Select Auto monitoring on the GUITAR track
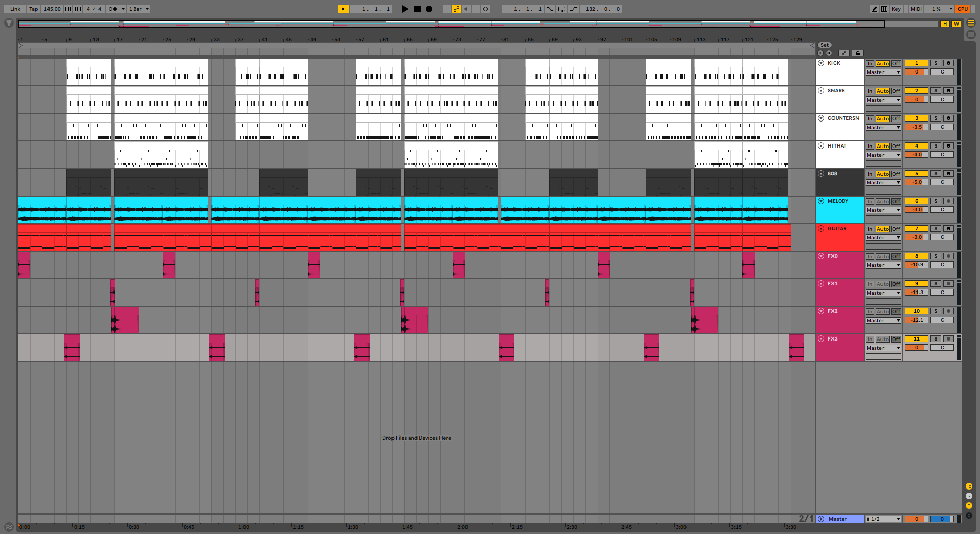This screenshot has height=534, width=980. [x=883, y=229]
